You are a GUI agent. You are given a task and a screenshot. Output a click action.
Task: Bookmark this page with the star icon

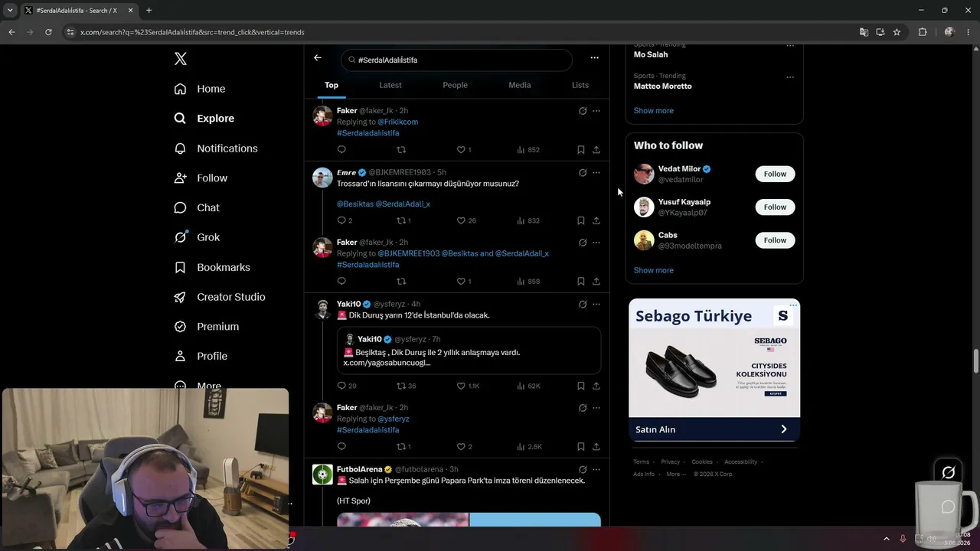(897, 32)
